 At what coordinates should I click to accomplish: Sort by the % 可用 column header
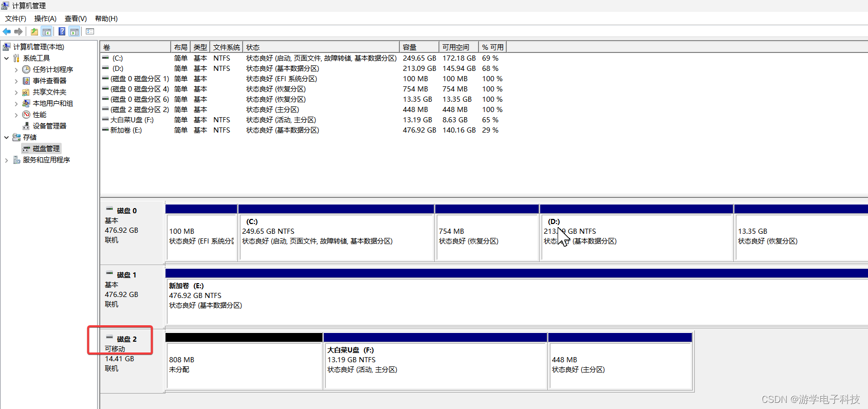coord(492,47)
